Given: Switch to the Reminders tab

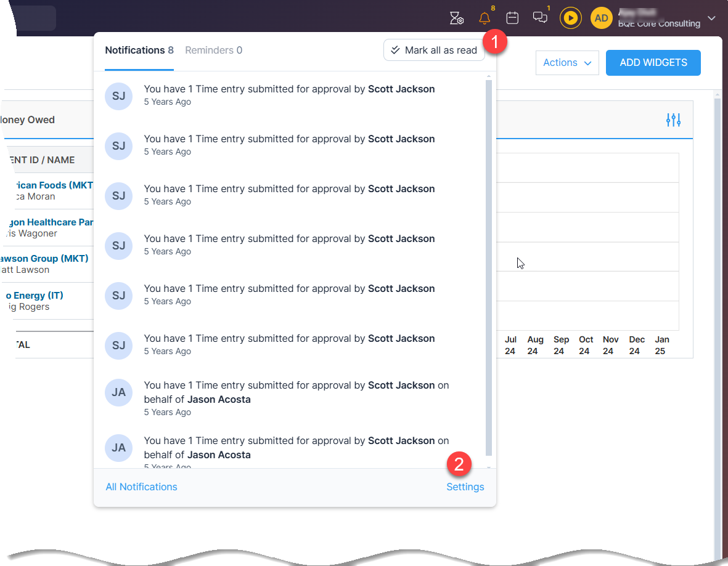Looking at the screenshot, I should (213, 50).
